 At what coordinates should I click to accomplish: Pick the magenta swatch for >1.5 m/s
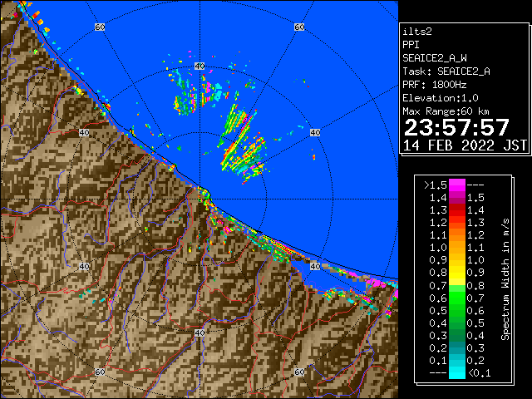point(457,185)
